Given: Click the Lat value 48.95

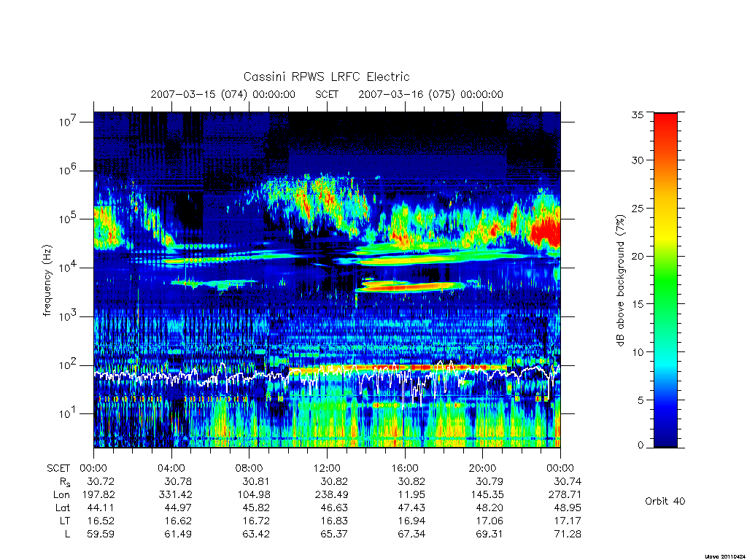Looking at the screenshot, I should [568, 507].
